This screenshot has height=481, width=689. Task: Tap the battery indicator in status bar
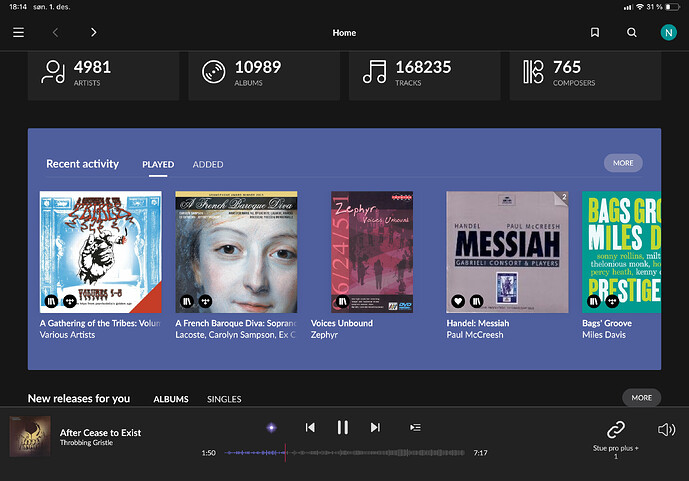pos(671,7)
